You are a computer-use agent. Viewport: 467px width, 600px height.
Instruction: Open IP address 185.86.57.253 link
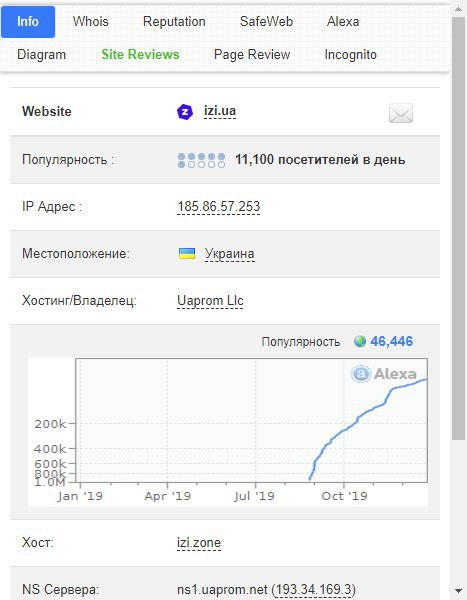pyautogui.click(x=219, y=207)
